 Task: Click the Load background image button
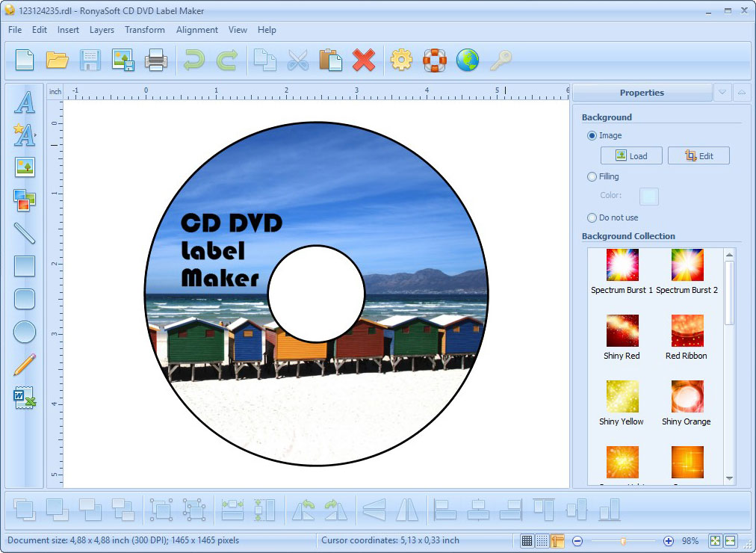[x=631, y=155]
